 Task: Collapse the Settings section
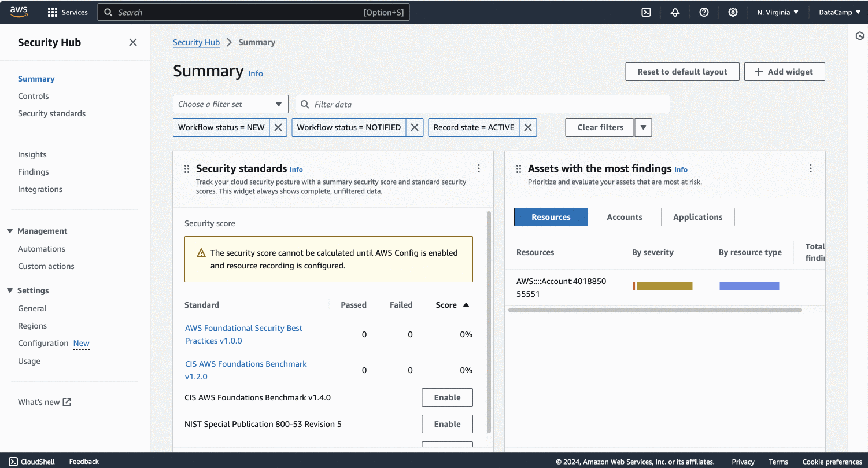(10, 290)
